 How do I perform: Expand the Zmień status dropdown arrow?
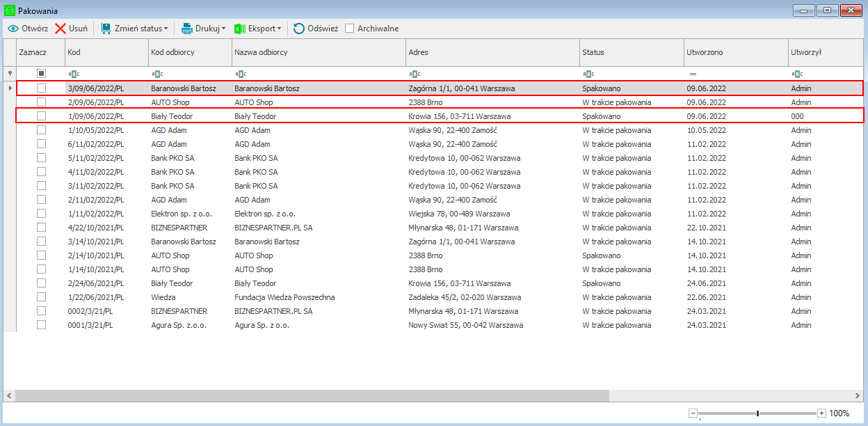(166, 29)
